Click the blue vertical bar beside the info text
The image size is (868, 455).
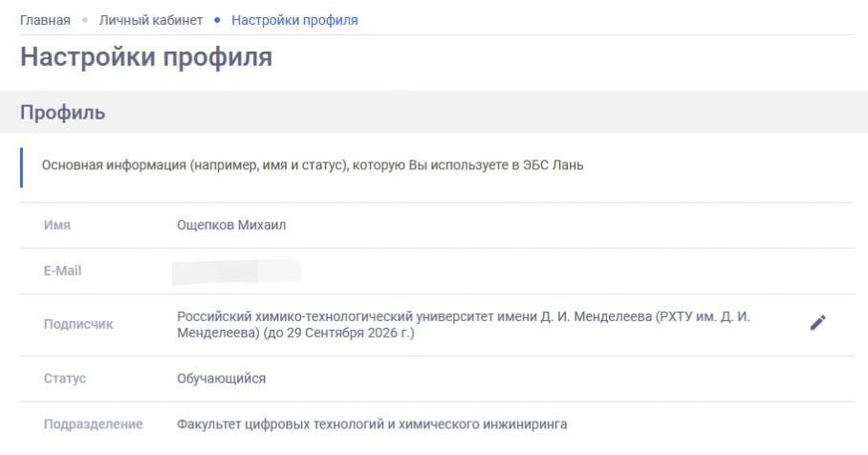pyautogui.click(x=22, y=166)
